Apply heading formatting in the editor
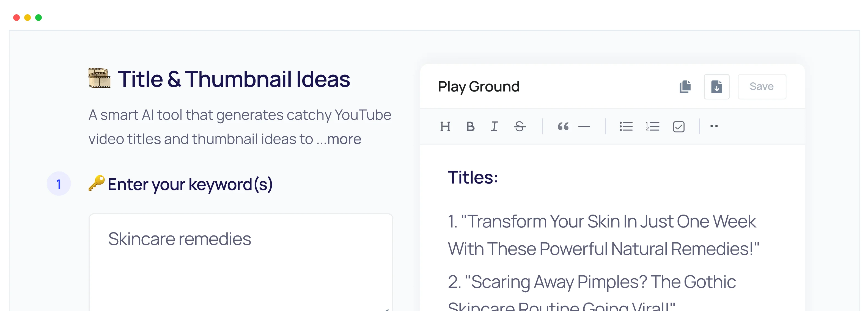The width and height of the screenshot is (868, 311). coord(446,127)
